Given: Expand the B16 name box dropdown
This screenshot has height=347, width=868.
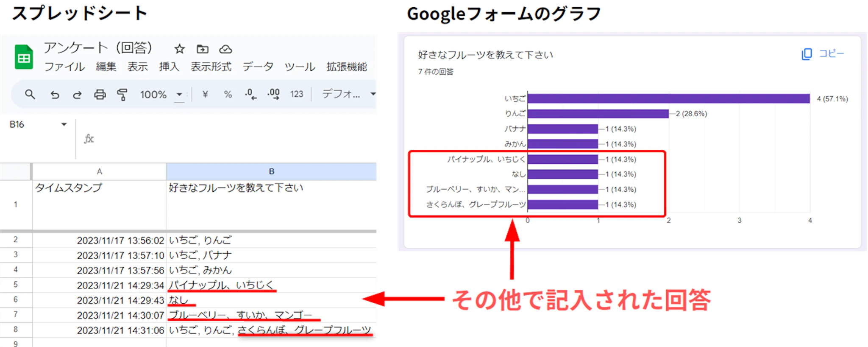Looking at the screenshot, I should (64, 124).
